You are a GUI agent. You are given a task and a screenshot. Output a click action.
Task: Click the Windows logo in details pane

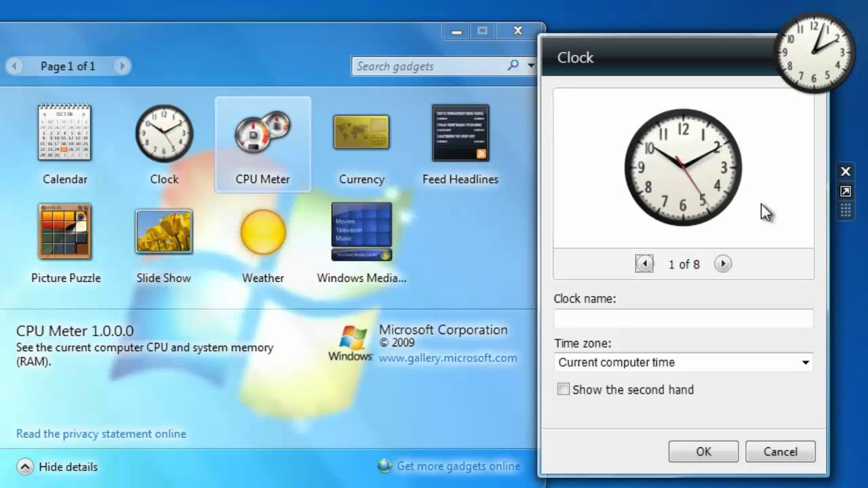[x=351, y=343]
